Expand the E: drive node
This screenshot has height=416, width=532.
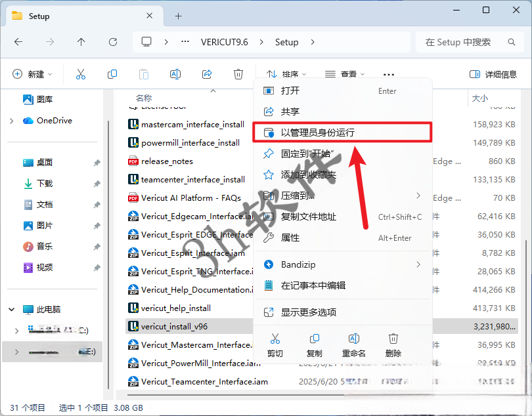tap(16, 352)
